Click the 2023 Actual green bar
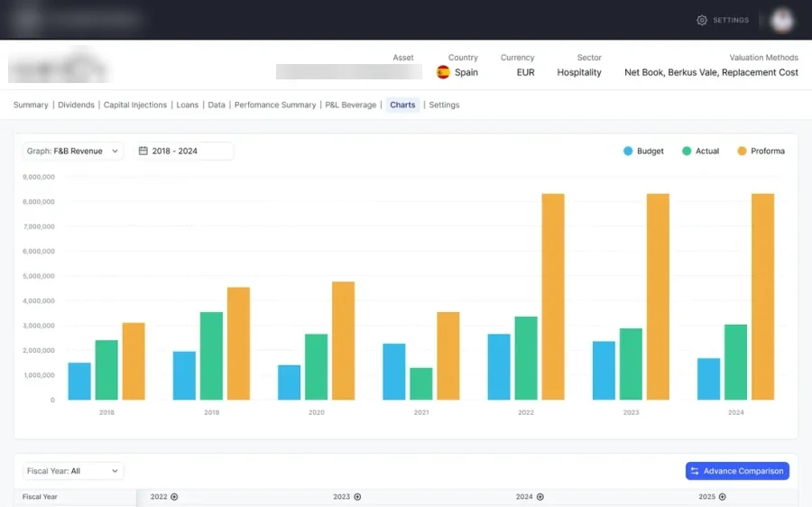The height and width of the screenshot is (507, 812). 631,364
